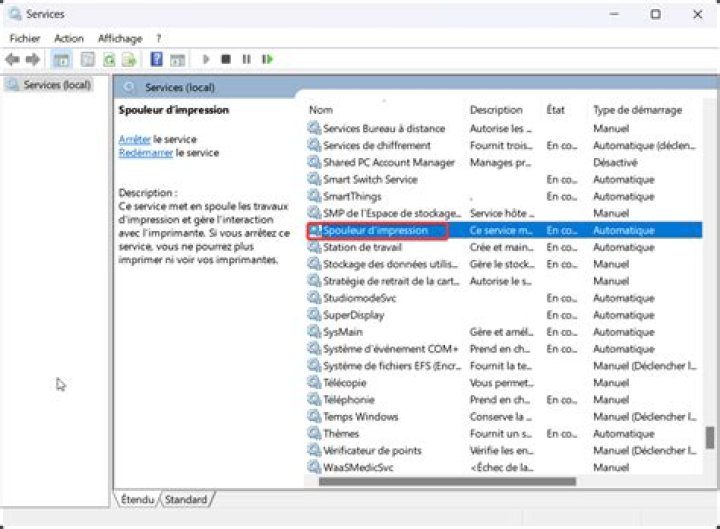Go forward using the toolbar forward arrow
The height and width of the screenshot is (529, 720).
click(x=33, y=59)
